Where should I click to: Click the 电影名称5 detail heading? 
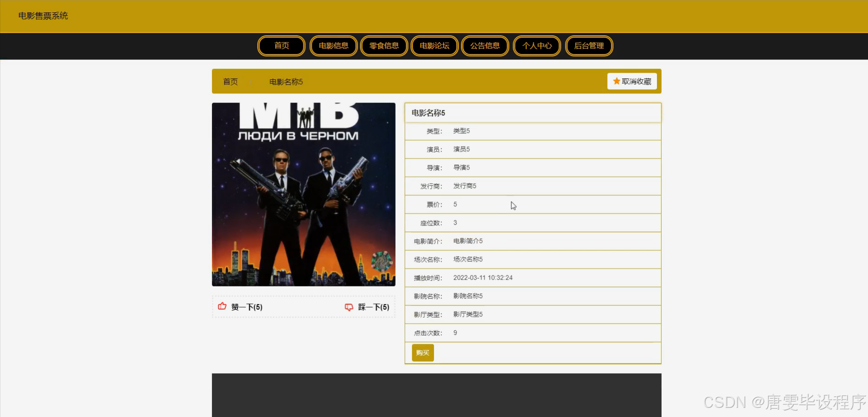(x=429, y=113)
